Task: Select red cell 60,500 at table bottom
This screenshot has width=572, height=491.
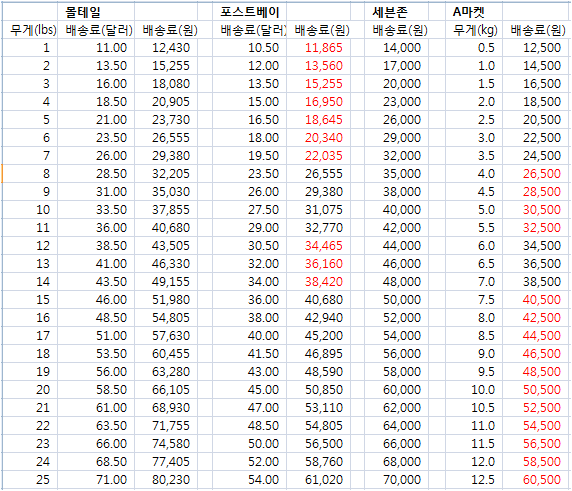Action: pyautogui.click(x=535, y=479)
